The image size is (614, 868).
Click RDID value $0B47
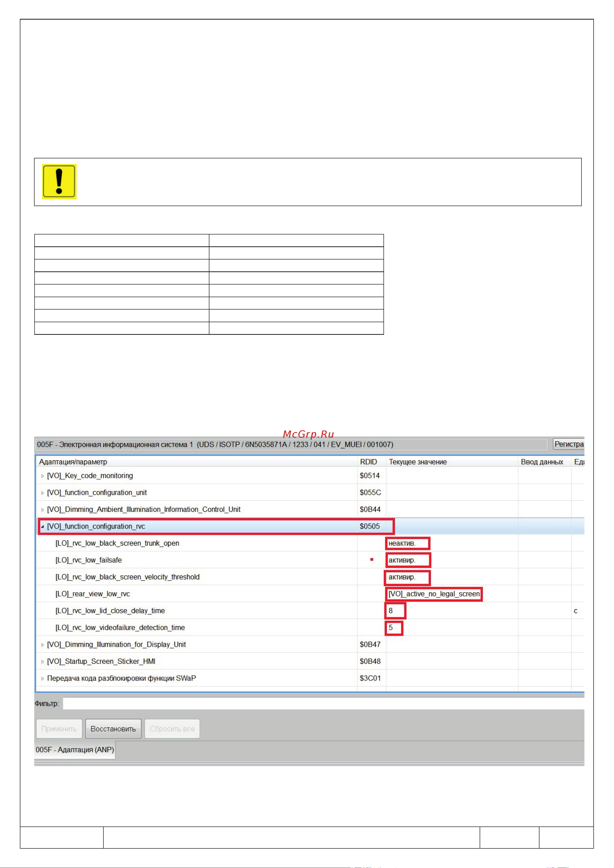click(370, 644)
